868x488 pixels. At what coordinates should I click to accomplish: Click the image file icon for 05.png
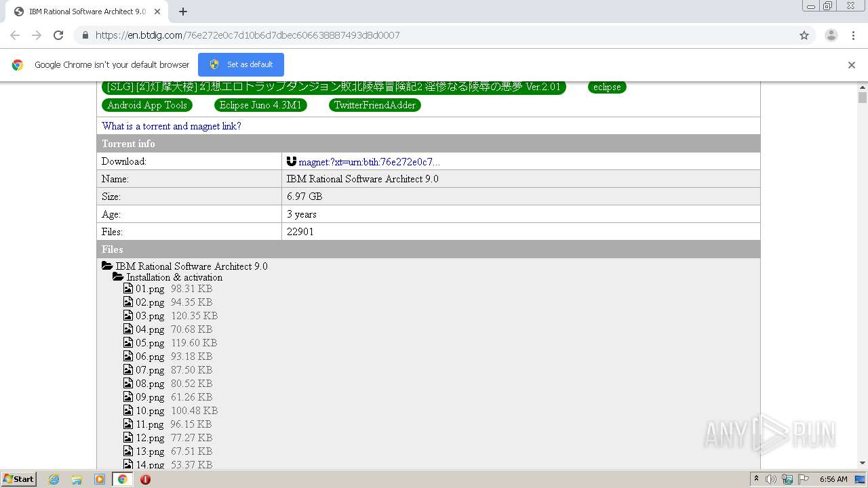coord(128,343)
